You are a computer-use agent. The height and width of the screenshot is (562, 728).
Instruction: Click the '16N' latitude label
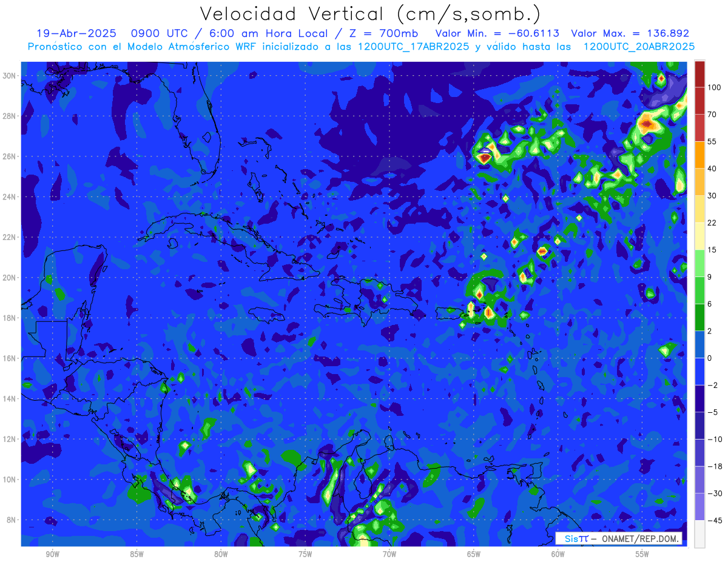coord(9,358)
